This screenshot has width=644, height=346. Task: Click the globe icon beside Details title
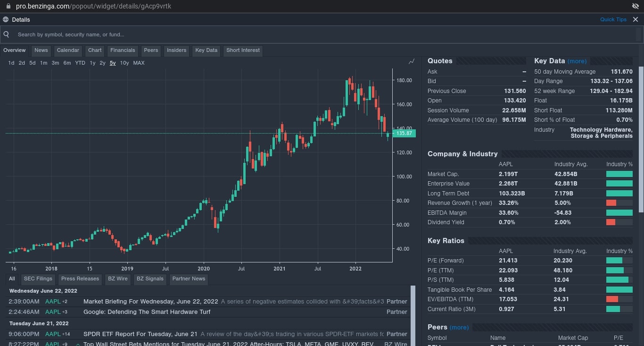[6, 19]
